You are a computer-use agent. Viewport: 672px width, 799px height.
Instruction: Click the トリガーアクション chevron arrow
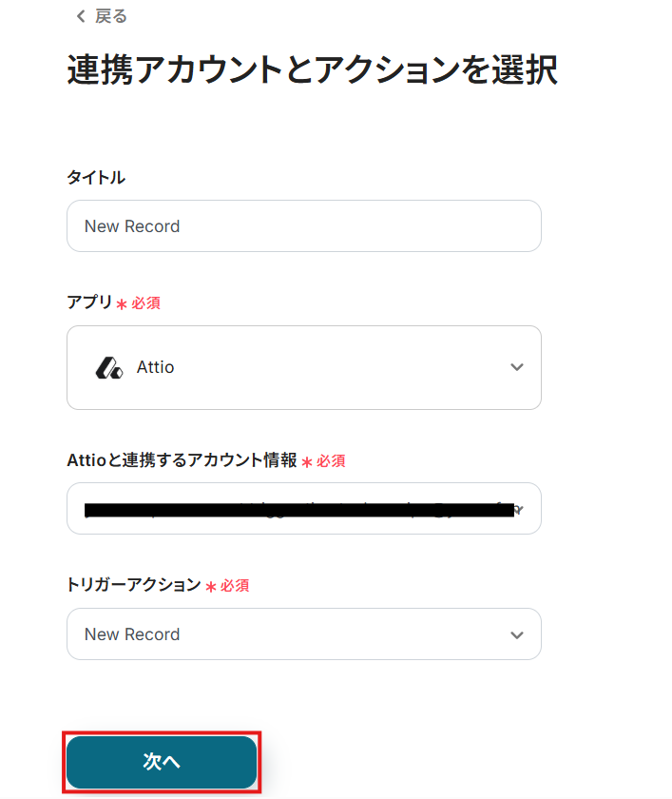pyautogui.click(x=517, y=634)
